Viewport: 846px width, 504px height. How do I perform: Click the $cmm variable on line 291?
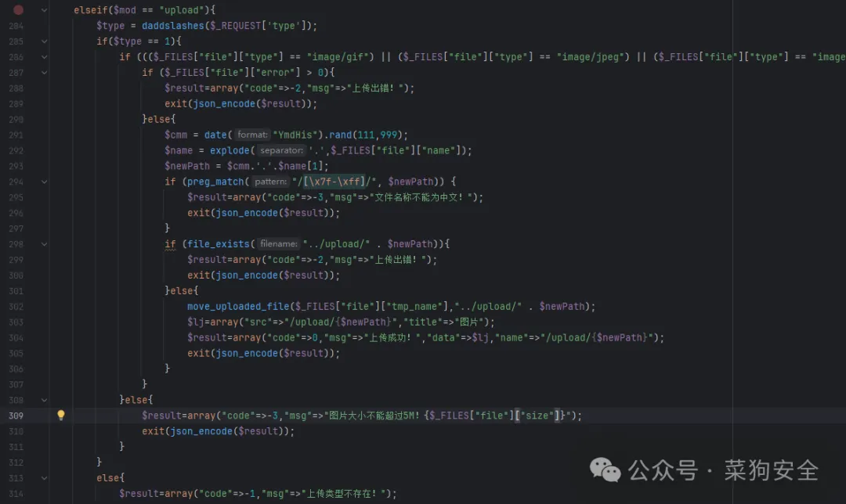tap(176, 135)
